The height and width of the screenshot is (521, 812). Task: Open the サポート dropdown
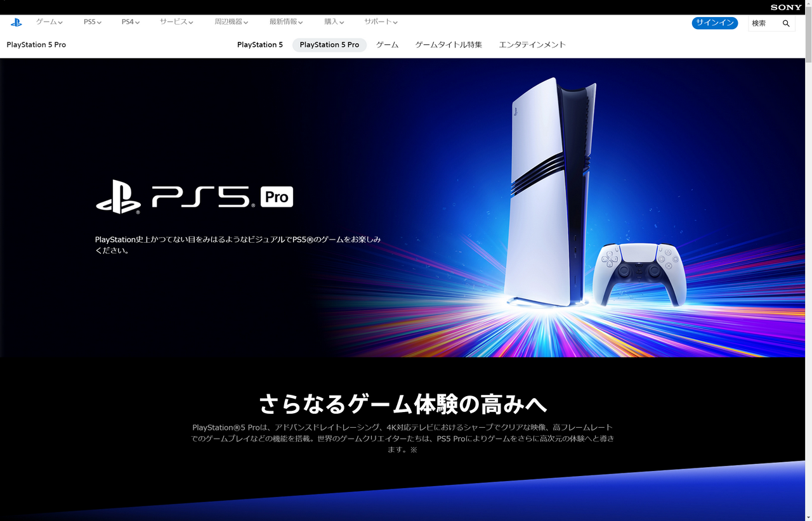coord(380,22)
